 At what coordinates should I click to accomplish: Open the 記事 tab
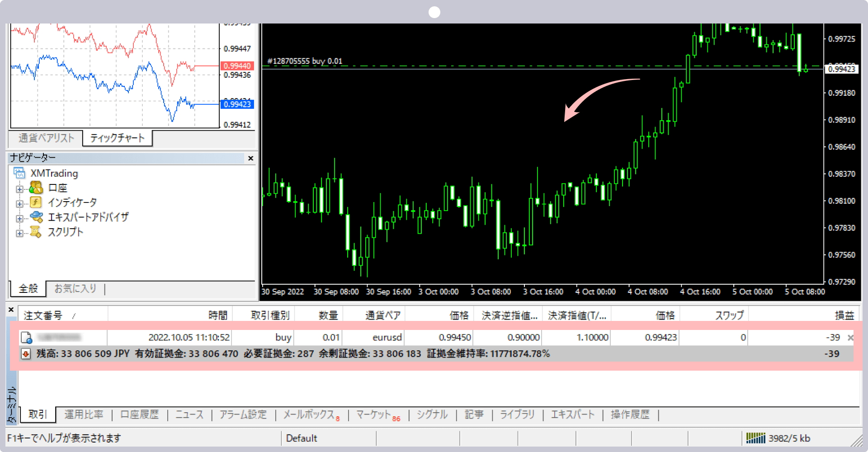(x=474, y=414)
